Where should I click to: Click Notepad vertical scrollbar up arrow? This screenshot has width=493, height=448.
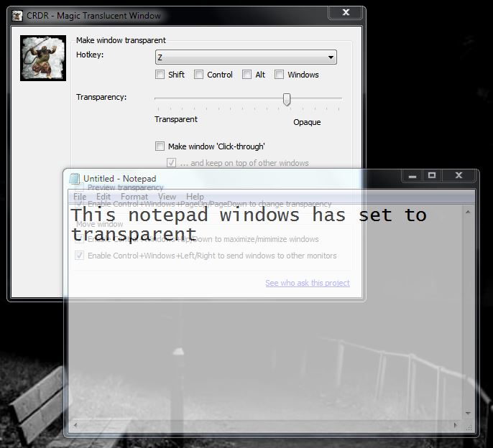tap(468, 212)
